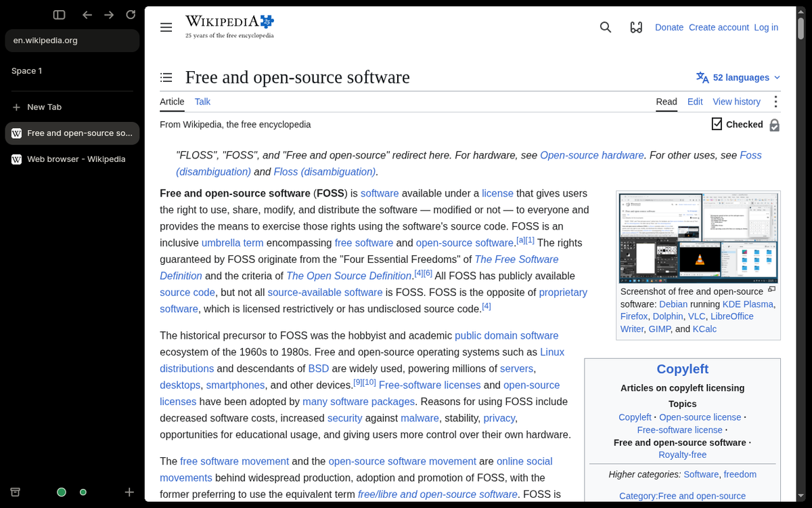Image resolution: width=812 pixels, height=508 pixels.
Task: Open the Wikipedia search magnifier
Action: [606, 27]
